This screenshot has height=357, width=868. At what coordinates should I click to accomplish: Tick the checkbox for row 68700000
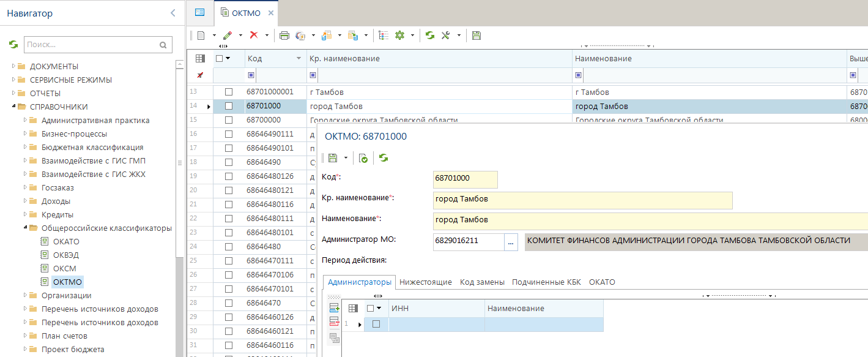point(229,120)
